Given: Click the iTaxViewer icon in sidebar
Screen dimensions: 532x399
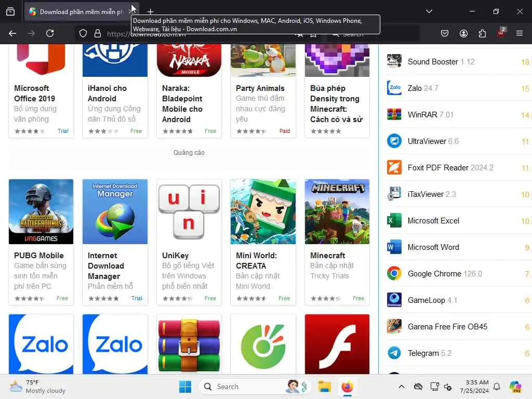Looking at the screenshot, I should [394, 194].
